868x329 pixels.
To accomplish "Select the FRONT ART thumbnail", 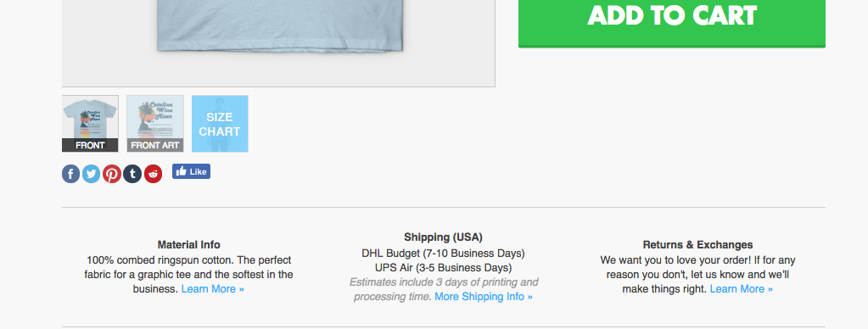I will [x=155, y=124].
